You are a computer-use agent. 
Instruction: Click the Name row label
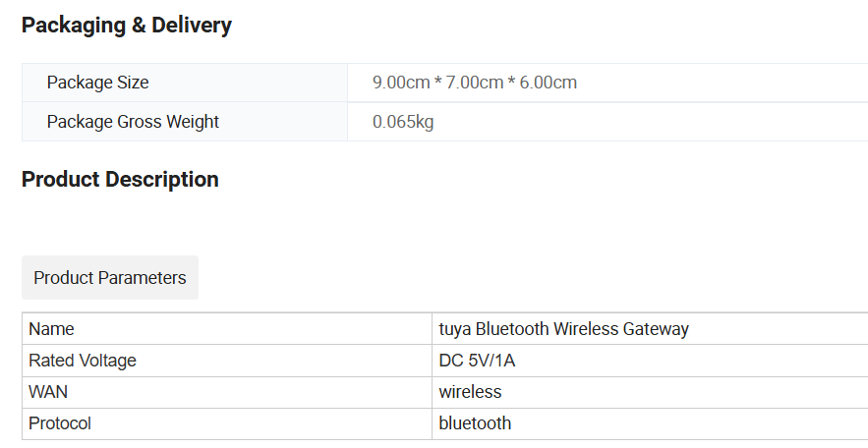[x=227, y=329]
